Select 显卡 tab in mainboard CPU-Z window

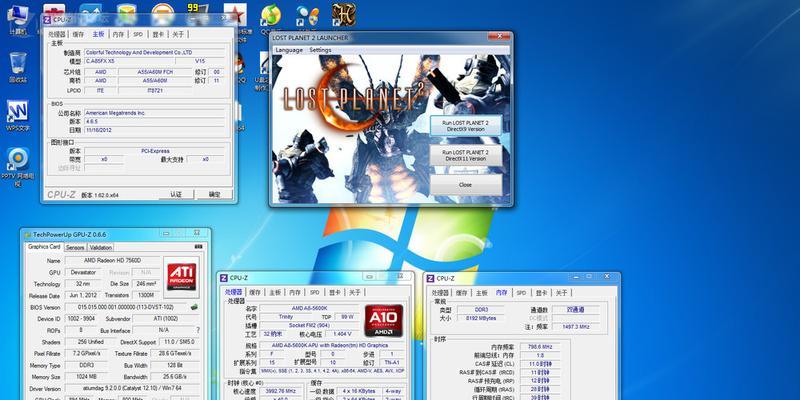[158, 34]
